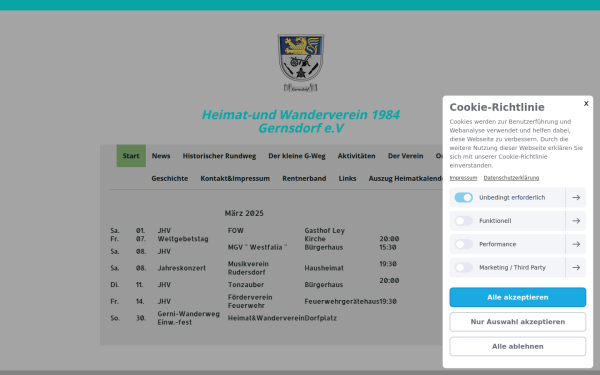Click Tonzauber calendar entry

pos(246,285)
